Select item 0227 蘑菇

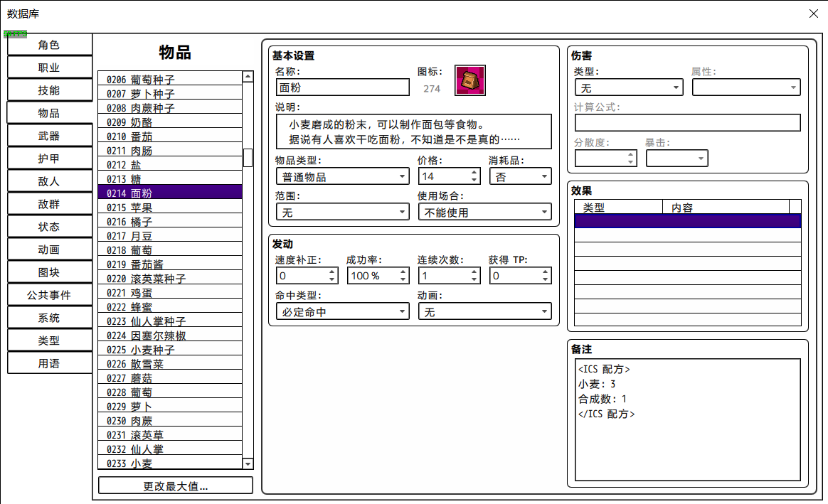click(x=170, y=378)
